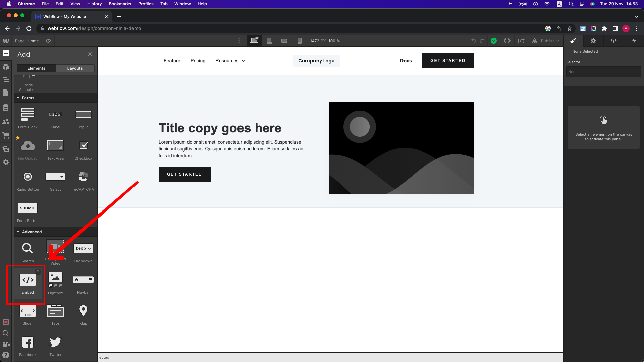
Task: Click the hero GET STARTED button
Action: click(184, 174)
